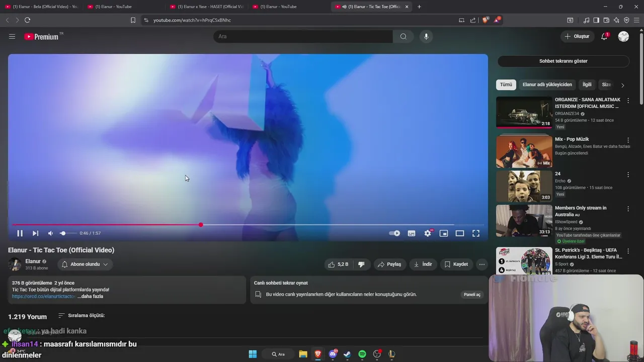Open Brave Rewards triangle icon
This screenshot has height=362, width=644.
point(497,20)
